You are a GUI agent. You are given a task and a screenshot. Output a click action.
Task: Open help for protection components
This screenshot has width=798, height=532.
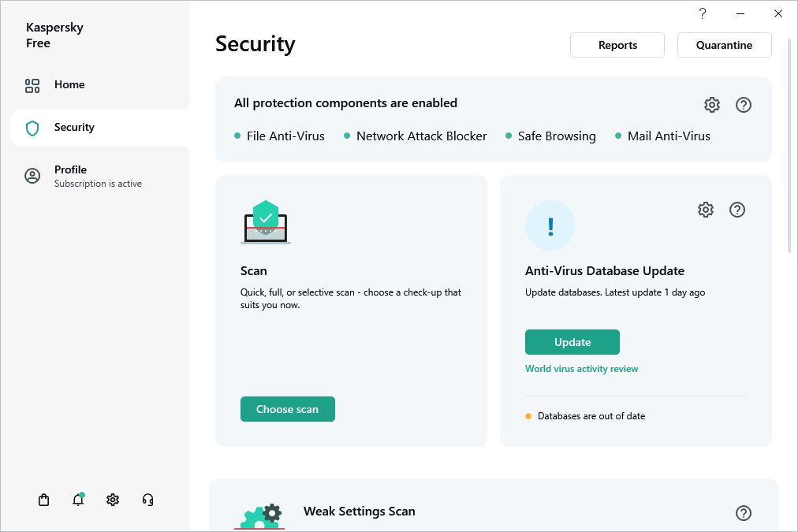743,105
